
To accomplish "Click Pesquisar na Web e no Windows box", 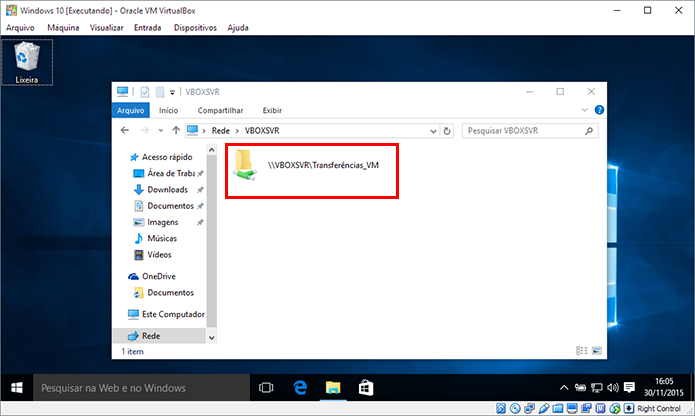I will pyautogui.click(x=141, y=388).
